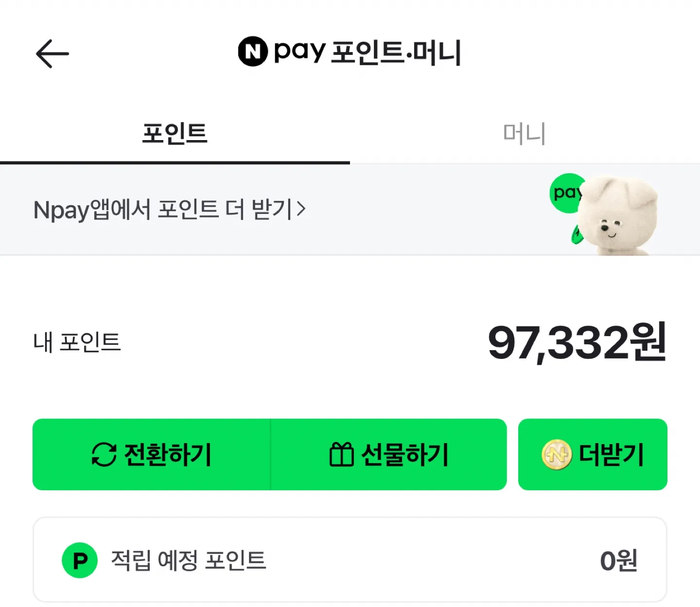Tap the back arrow icon

[x=52, y=54]
